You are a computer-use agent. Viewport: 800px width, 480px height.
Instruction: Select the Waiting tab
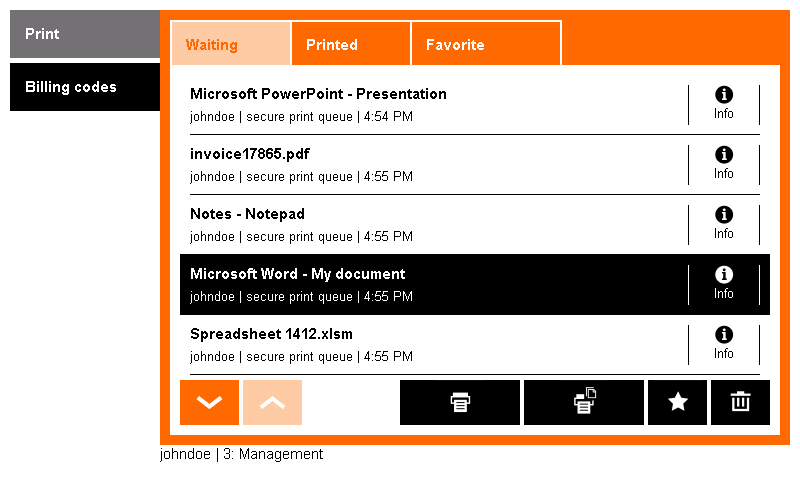point(231,44)
